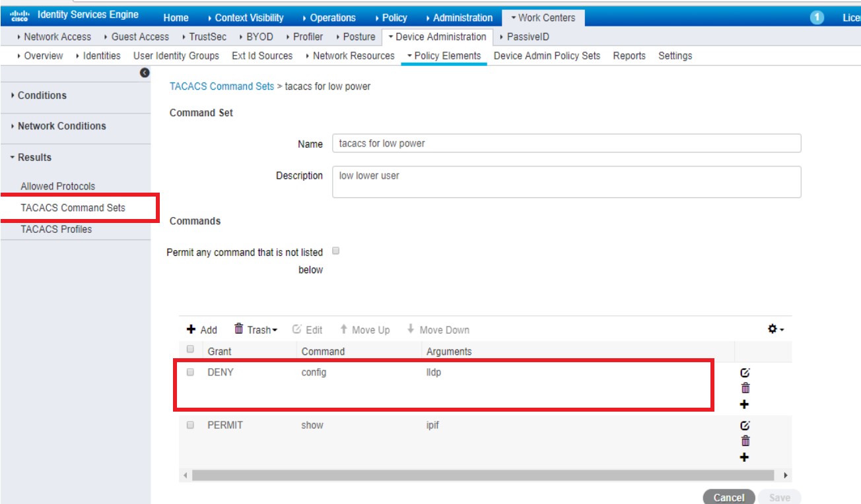Select TACACS Profiles in sidebar
The image size is (861, 504).
pyautogui.click(x=56, y=230)
